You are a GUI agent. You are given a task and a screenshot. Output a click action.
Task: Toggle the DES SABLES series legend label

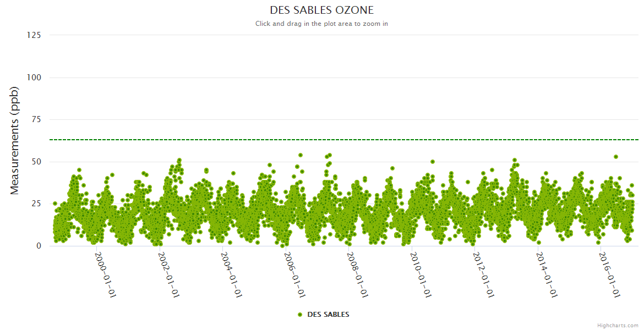(x=328, y=315)
